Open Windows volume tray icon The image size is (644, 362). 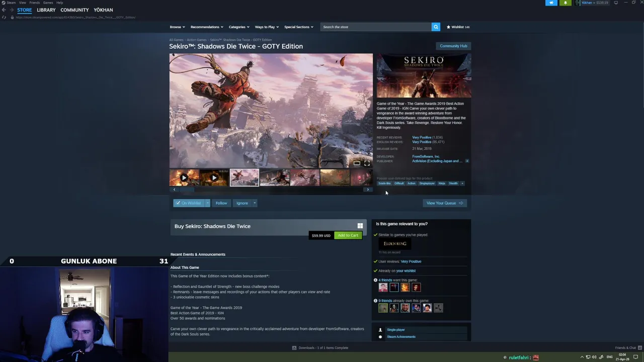594,357
